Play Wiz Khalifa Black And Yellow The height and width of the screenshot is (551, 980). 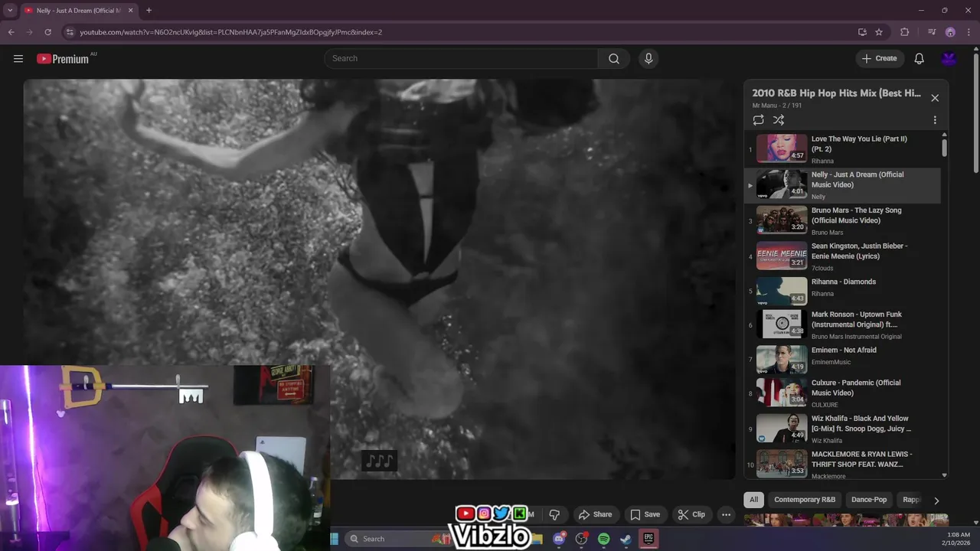[x=842, y=429]
